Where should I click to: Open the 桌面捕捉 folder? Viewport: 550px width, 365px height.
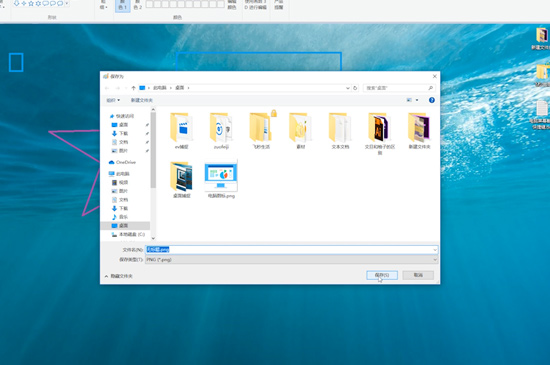181,180
